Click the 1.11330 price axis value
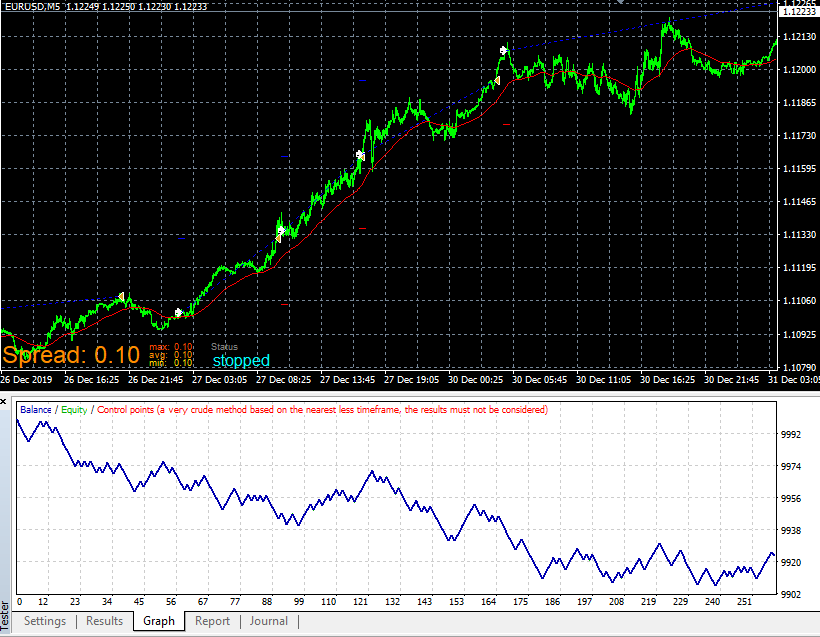This screenshot has height=637, width=820. click(799, 235)
